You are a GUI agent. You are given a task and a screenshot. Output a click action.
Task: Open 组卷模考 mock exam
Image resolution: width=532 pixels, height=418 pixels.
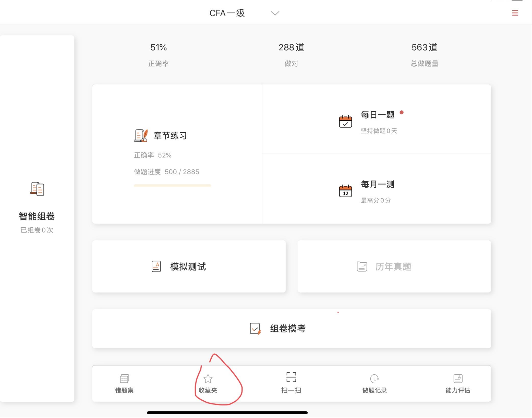(288, 329)
